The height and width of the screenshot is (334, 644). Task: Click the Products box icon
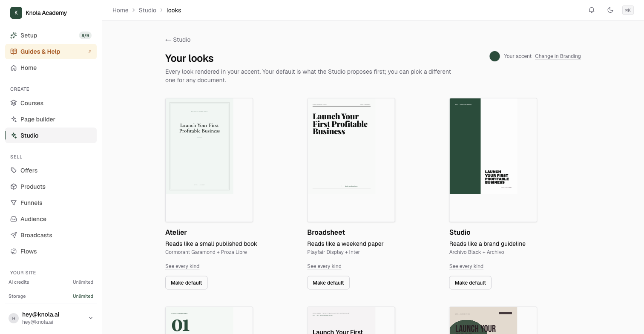[14, 187]
